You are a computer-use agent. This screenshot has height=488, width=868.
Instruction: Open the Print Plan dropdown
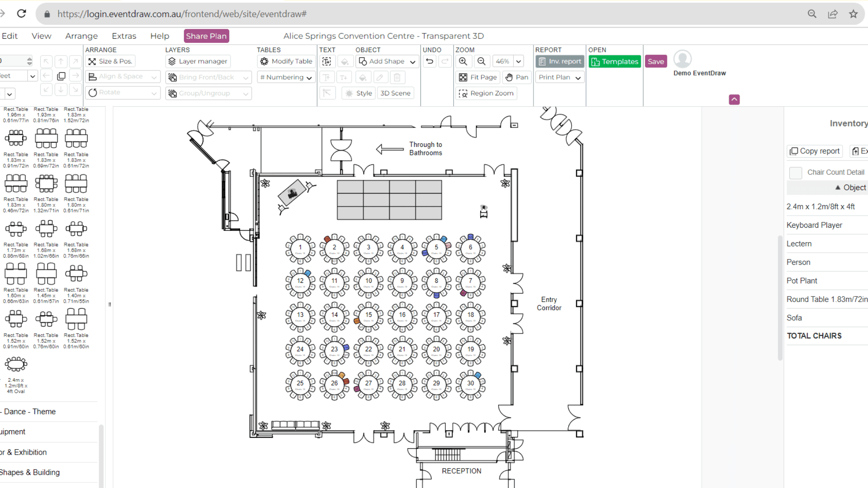pyautogui.click(x=560, y=77)
